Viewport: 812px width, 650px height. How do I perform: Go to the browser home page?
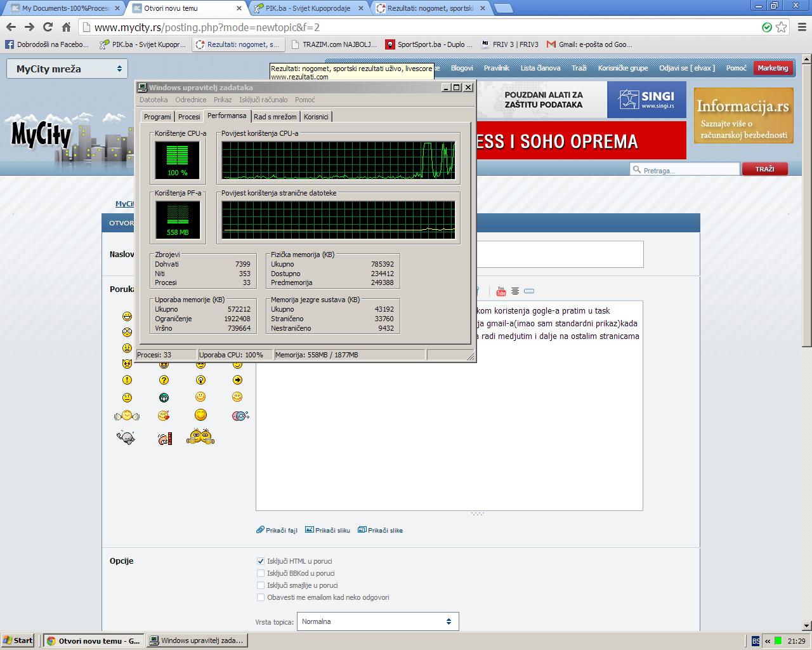(66, 27)
